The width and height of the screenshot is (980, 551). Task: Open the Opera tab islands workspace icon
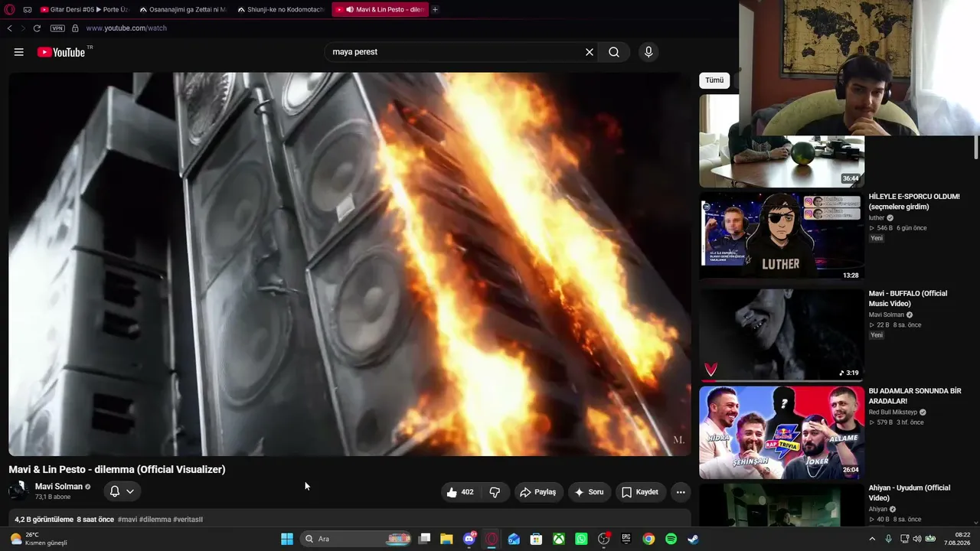click(28, 9)
